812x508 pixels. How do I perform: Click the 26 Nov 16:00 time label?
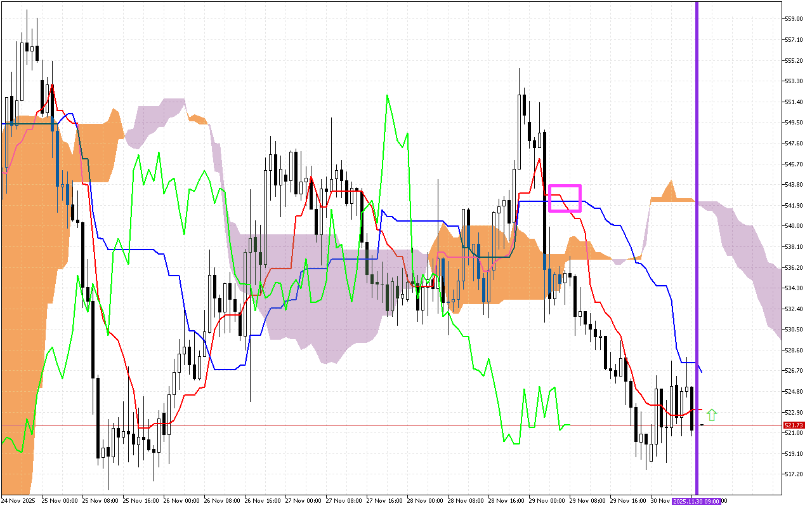click(x=263, y=501)
